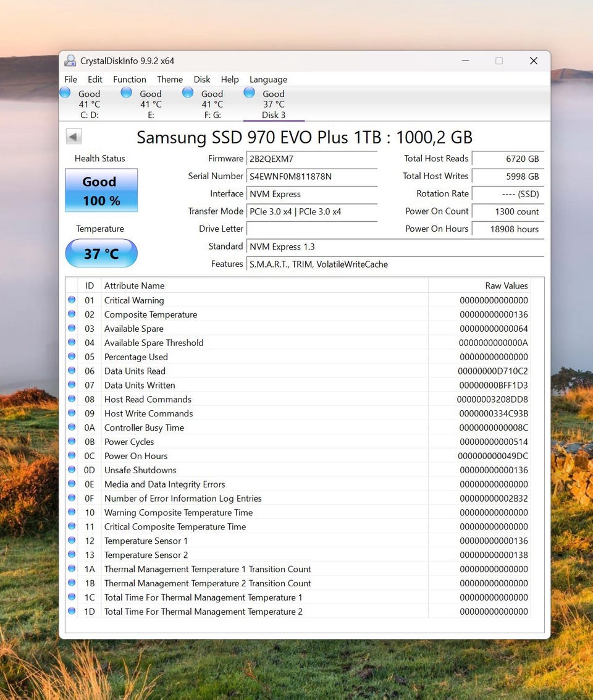This screenshot has width=593, height=700.
Task: Click the Power On Count value 1300 count
Action: coord(508,211)
